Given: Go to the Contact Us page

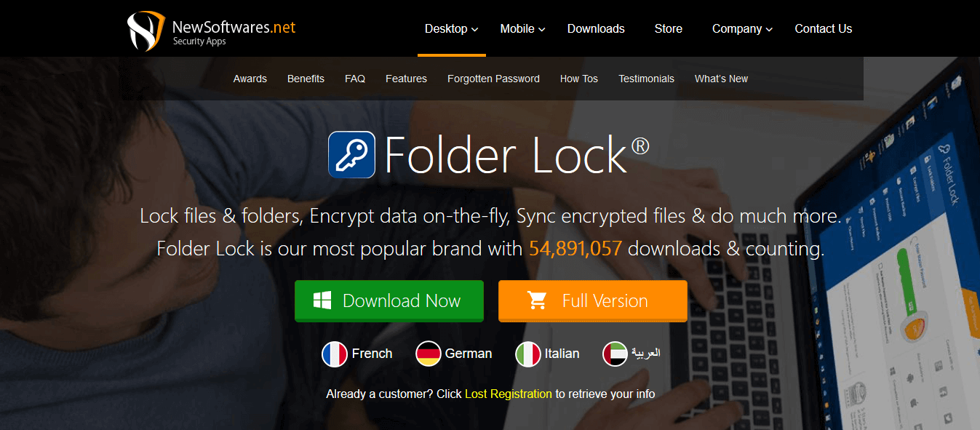Looking at the screenshot, I should tap(823, 29).
